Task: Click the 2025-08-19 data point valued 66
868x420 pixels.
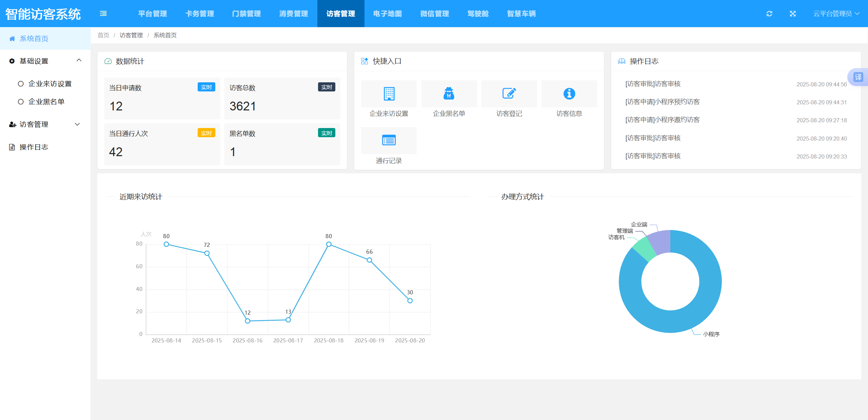Action: click(369, 260)
